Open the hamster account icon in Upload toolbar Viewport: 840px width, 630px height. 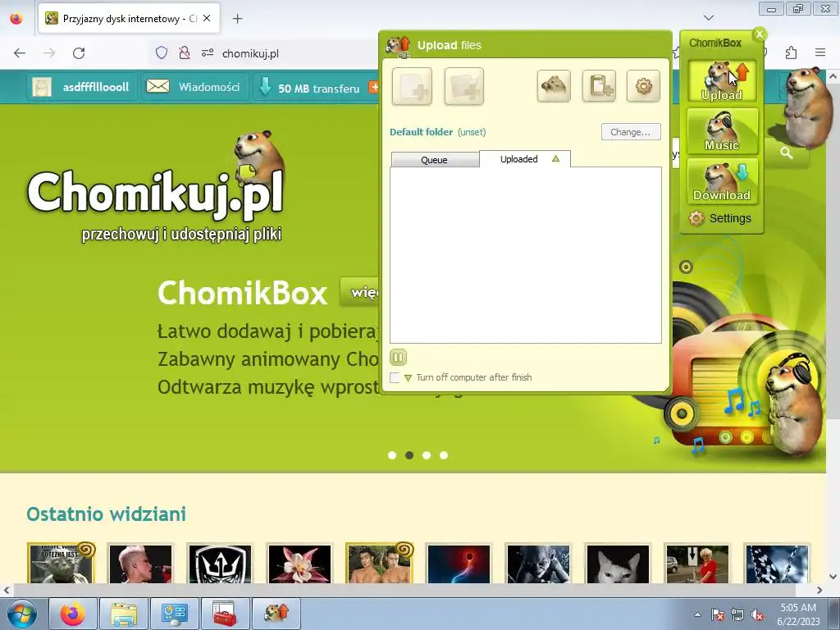[x=554, y=85]
